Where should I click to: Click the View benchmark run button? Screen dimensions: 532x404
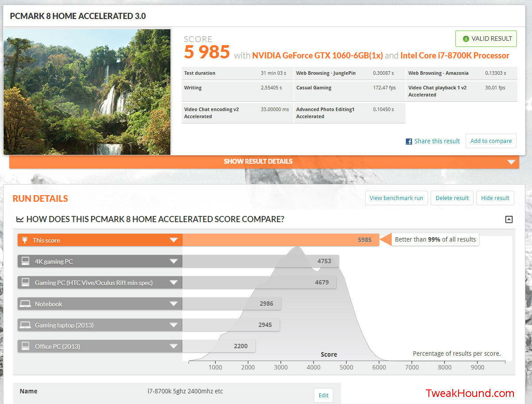[x=397, y=198]
